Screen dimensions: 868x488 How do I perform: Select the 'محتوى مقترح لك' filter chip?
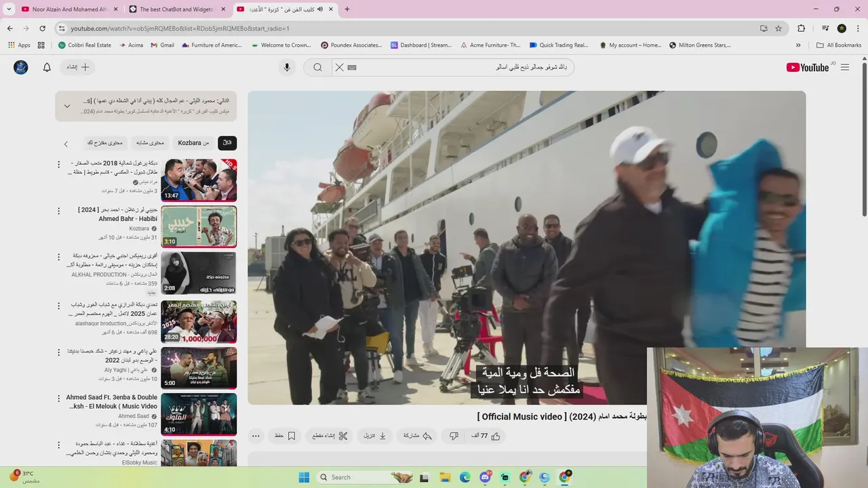click(x=104, y=143)
